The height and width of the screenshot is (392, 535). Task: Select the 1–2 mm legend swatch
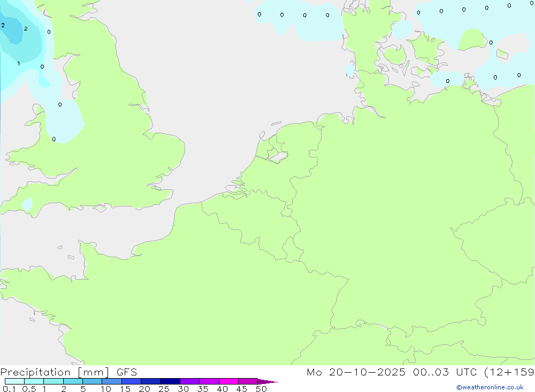[53, 381]
